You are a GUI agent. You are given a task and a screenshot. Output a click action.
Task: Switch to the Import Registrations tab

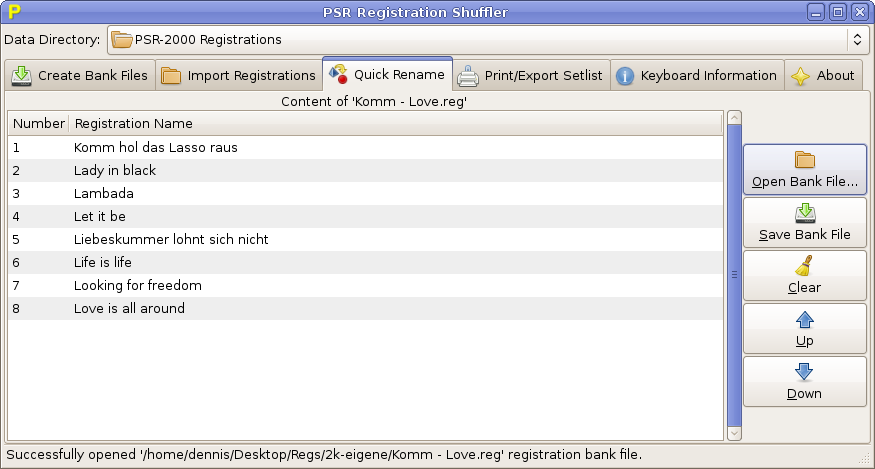239,76
